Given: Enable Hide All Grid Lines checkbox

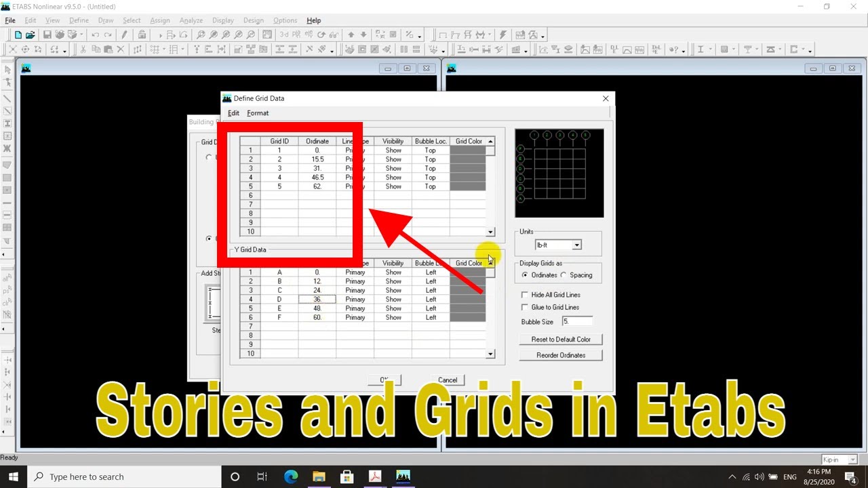Looking at the screenshot, I should (x=525, y=295).
